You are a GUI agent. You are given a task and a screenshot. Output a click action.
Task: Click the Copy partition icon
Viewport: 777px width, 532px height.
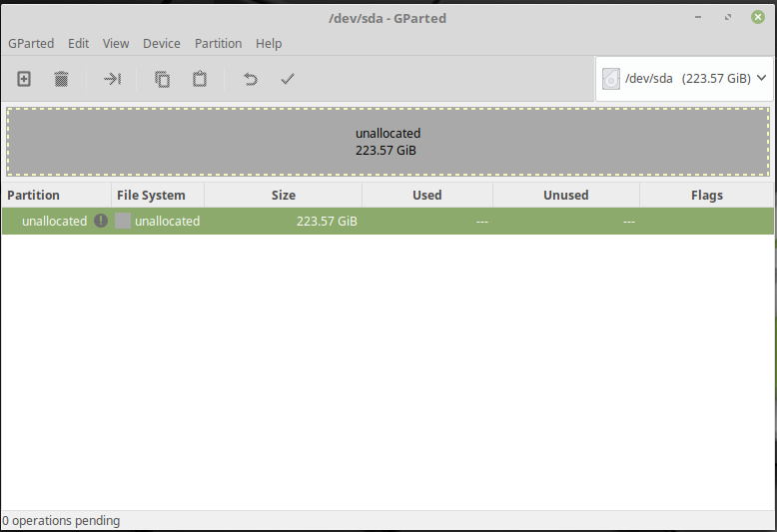pos(162,79)
